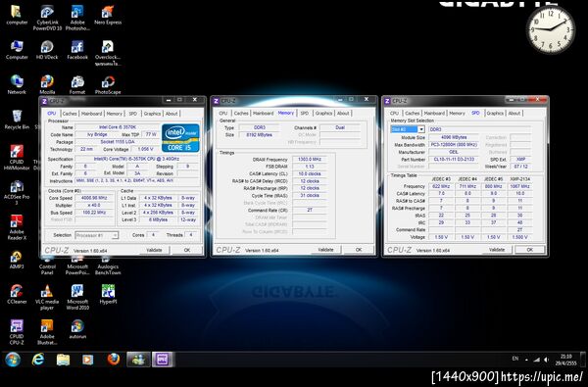Open the Firefox taskbar icon
The image size is (588, 387).
click(114, 360)
